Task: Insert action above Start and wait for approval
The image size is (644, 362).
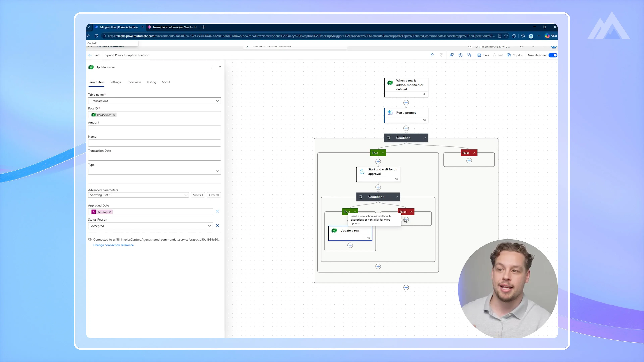Action: point(378,162)
